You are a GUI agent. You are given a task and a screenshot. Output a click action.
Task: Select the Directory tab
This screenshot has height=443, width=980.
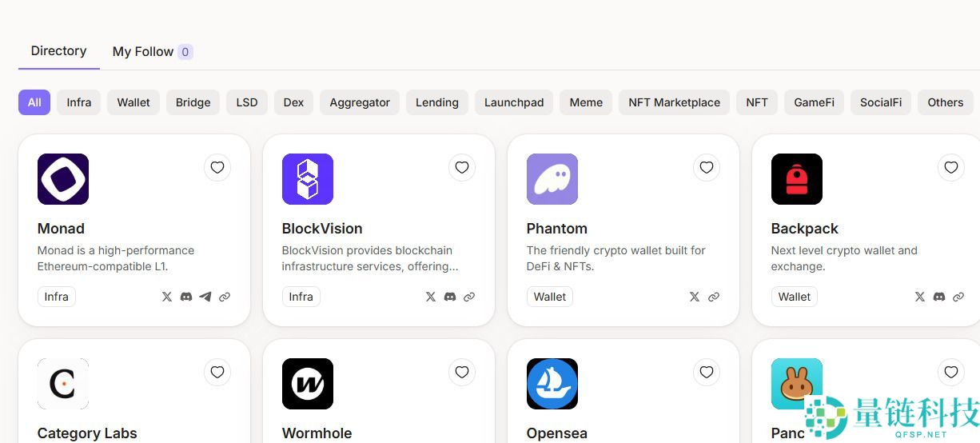pos(58,51)
